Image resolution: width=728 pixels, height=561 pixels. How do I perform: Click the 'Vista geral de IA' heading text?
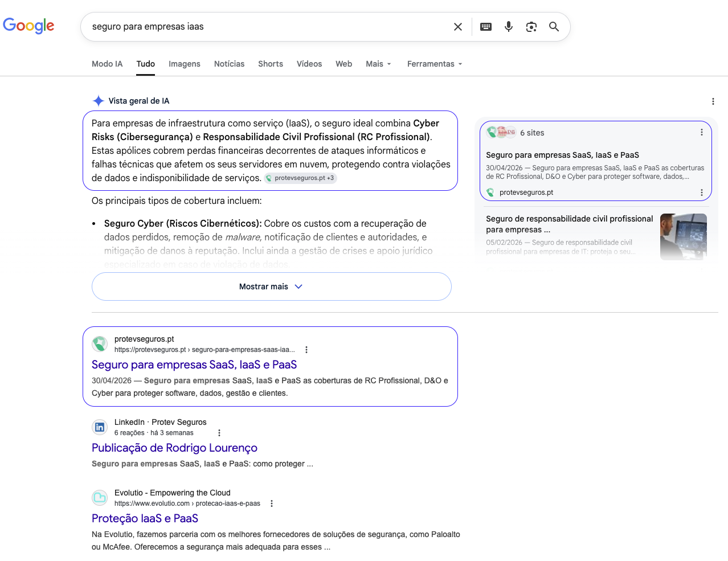point(139,101)
